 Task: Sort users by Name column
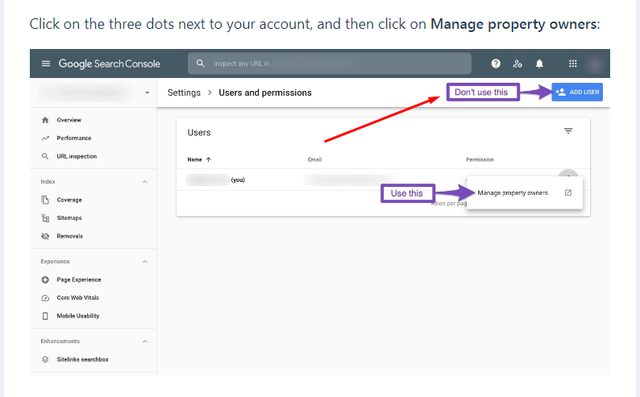coord(195,160)
